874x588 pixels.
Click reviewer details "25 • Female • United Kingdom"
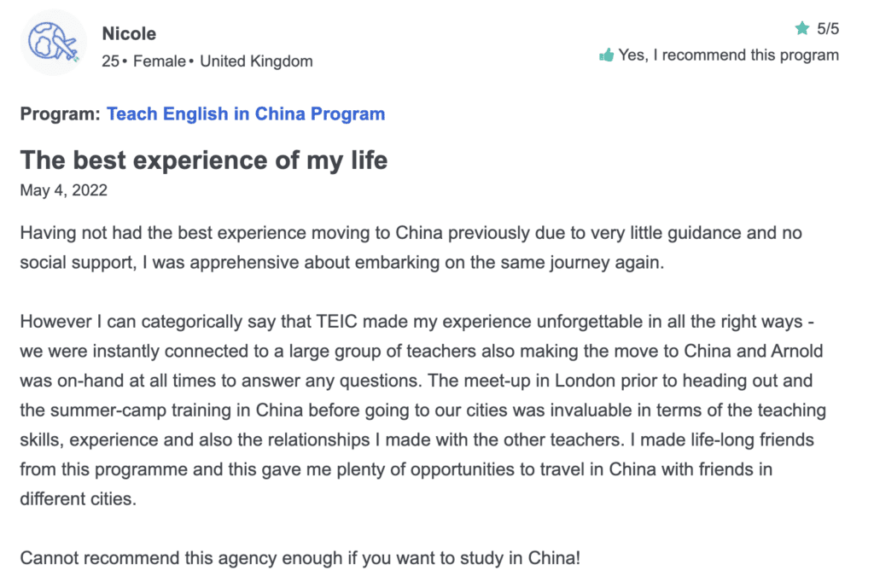click(207, 61)
